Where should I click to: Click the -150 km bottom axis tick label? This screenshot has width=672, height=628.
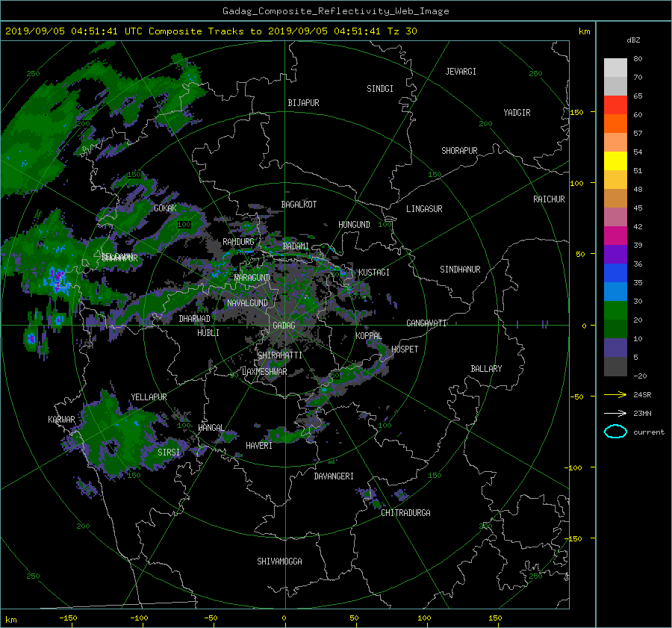pos(68,618)
